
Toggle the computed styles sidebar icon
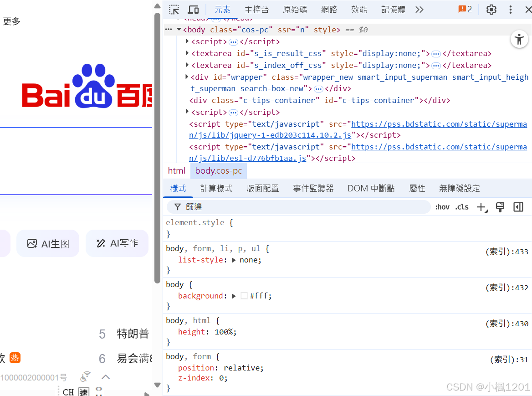coord(518,207)
